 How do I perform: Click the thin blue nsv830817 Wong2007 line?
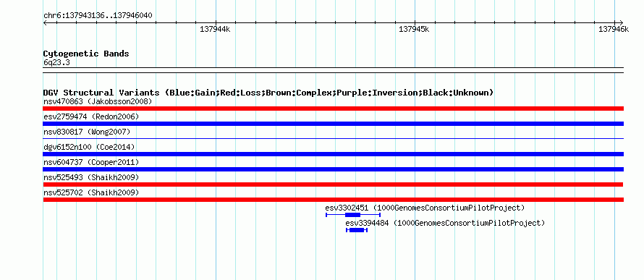[x=333, y=139]
